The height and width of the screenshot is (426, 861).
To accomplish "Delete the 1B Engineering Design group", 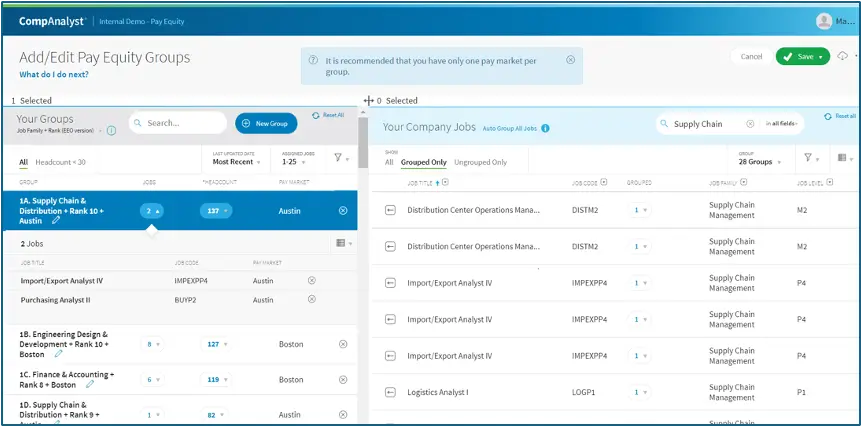I will click(343, 344).
